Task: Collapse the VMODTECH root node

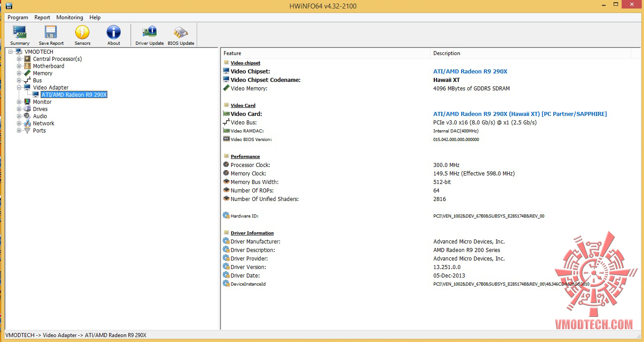Action: click(x=11, y=52)
